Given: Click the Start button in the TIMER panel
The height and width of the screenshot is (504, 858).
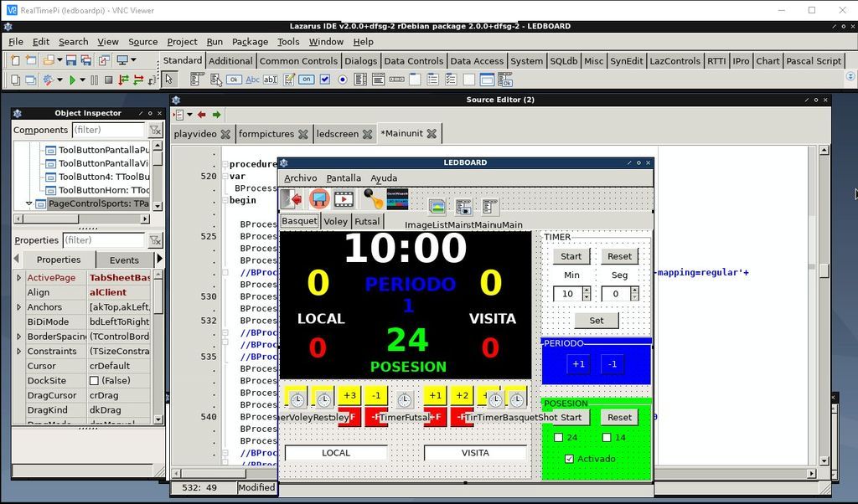Looking at the screenshot, I should (571, 256).
